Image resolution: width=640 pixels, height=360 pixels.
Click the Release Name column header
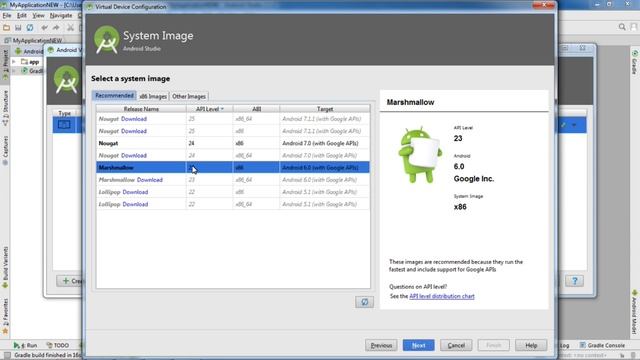pyautogui.click(x=141, y=109)
